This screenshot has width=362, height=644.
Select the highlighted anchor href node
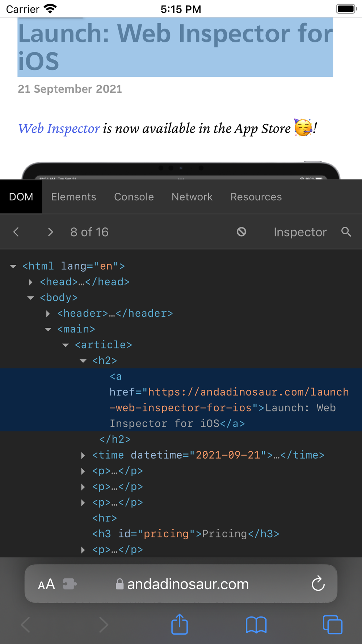[x=181, y=400]
